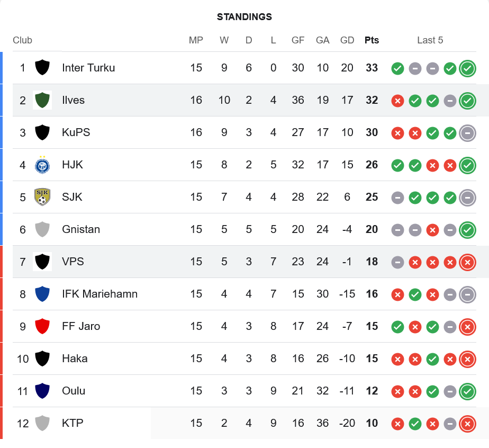Click Inter Turku's latest win result icon
The width and height of the screenshot is (489, 448).
point(467,68)
